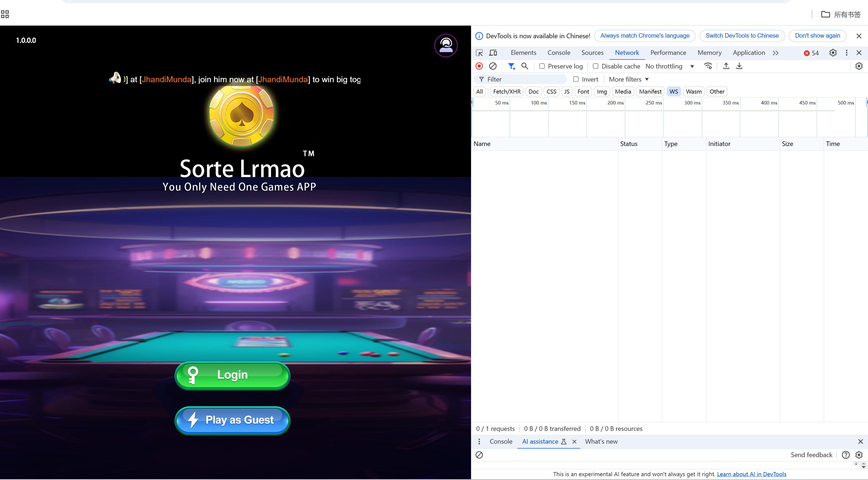Viewport: 868px width, 480px height.
Task: Stop recording the network log
Action: (479, 66)
